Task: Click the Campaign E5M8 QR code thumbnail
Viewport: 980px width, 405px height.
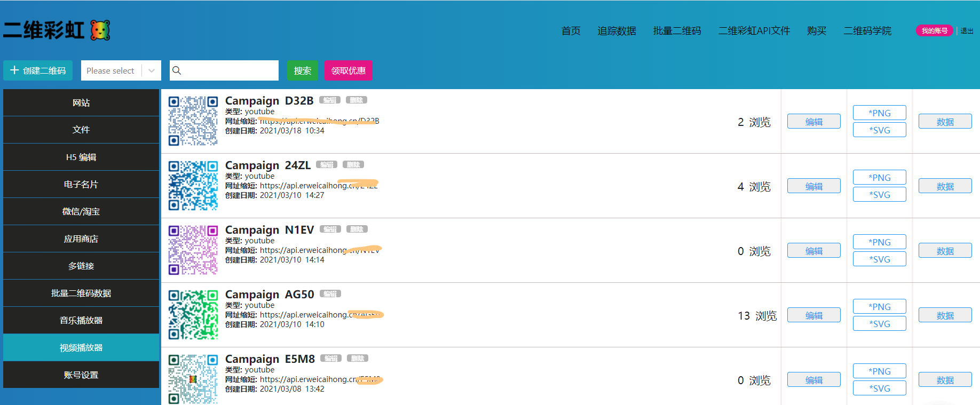Action: (193, 379)
